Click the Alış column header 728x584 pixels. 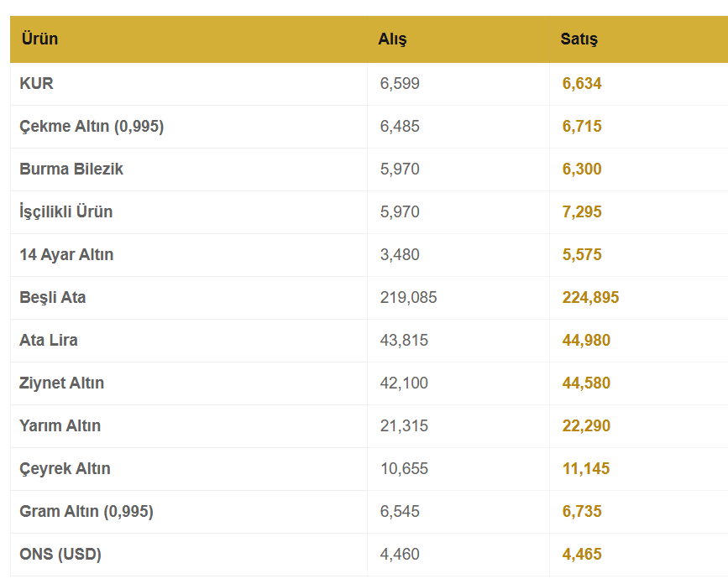tap(392, 39)
